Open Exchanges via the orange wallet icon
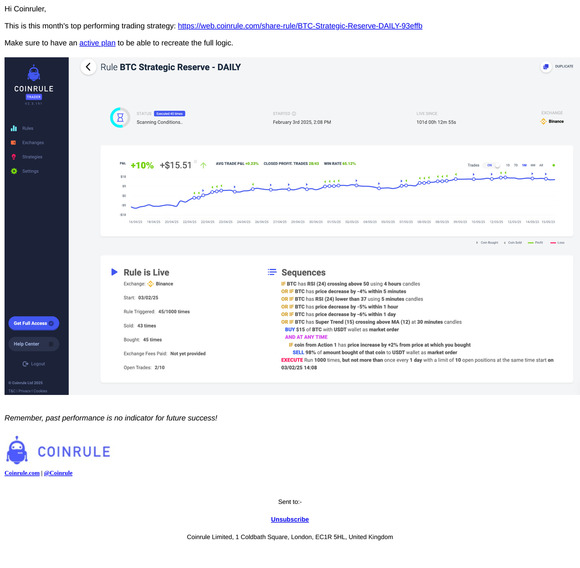This screenshot has width=580, height=568. 14,142
